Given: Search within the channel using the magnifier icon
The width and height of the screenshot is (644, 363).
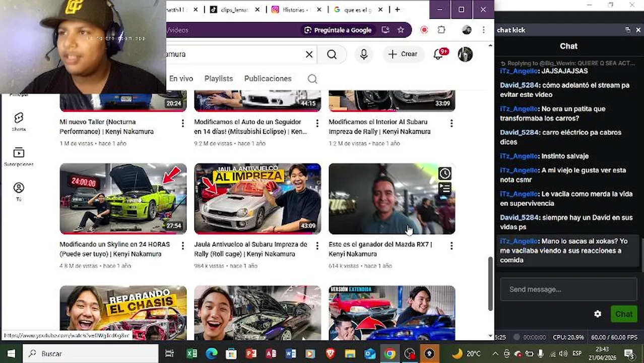Looking at the screenshot, I should pyautogui.click(x=312, y=79).
